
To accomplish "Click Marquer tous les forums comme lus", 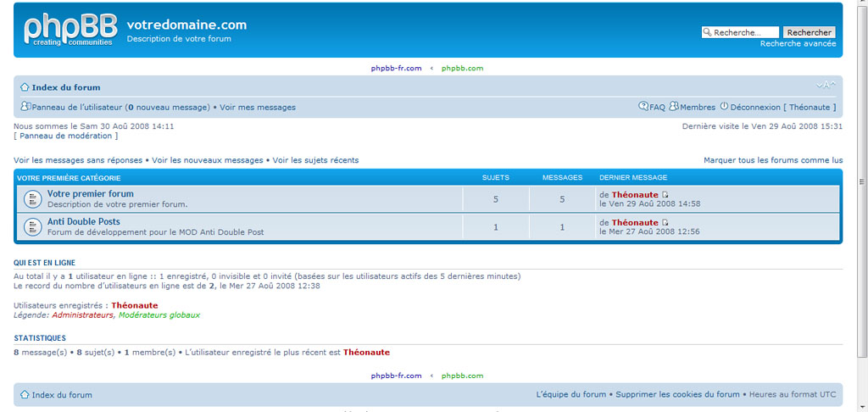I will click(x=773, y=160).
